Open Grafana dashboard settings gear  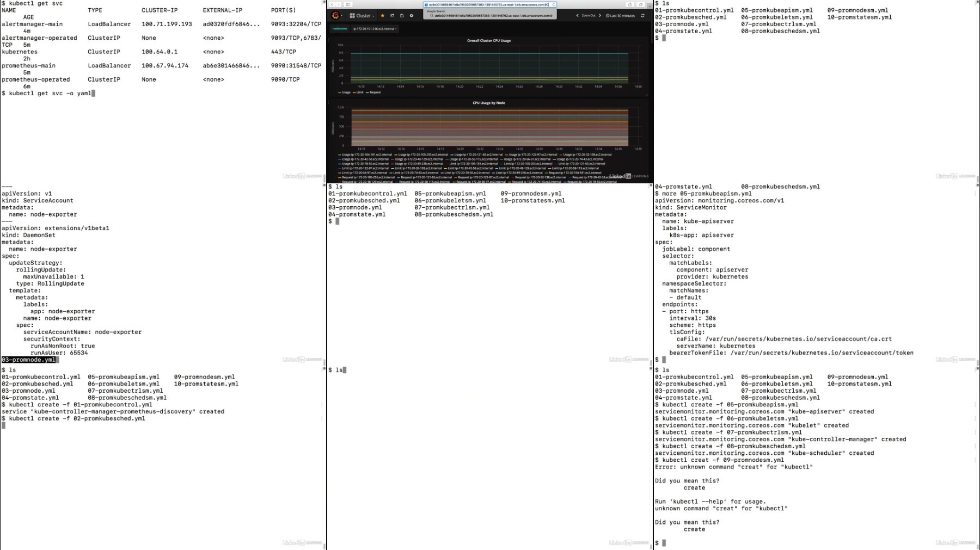tap(412, 16)
